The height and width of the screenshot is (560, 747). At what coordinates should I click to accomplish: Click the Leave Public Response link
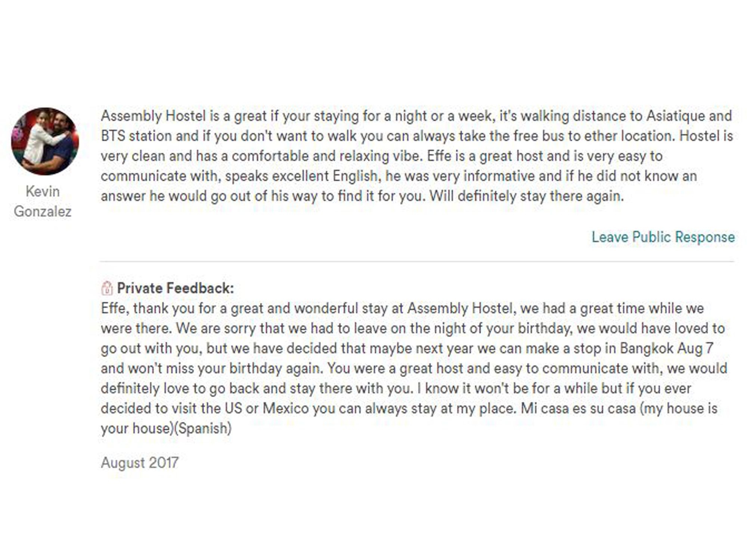[x=663, y=237]
